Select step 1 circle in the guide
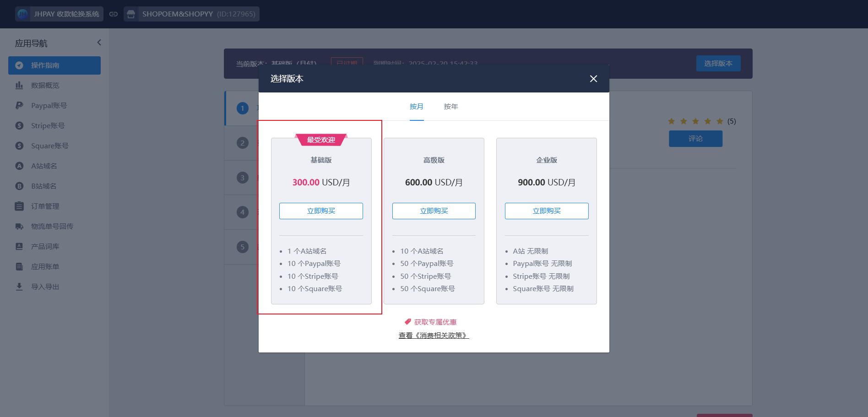Image resolution: width=868 pixels, height=417 pixels. (x=243, y=108)
